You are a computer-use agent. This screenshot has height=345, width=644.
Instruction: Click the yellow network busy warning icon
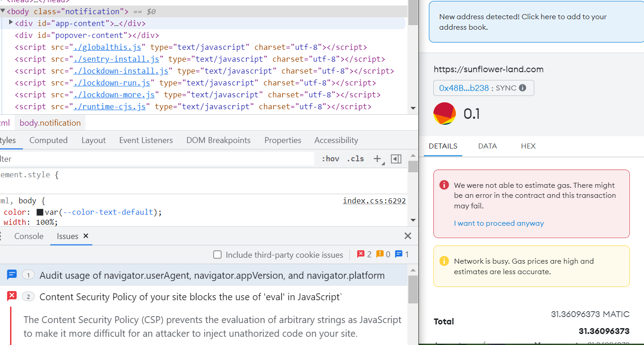(444, 261)
